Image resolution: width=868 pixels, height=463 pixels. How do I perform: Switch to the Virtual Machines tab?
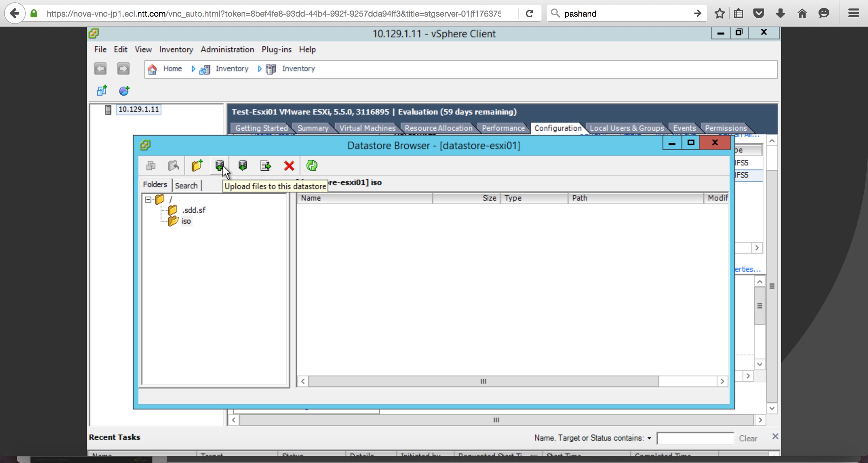[367, 128]
